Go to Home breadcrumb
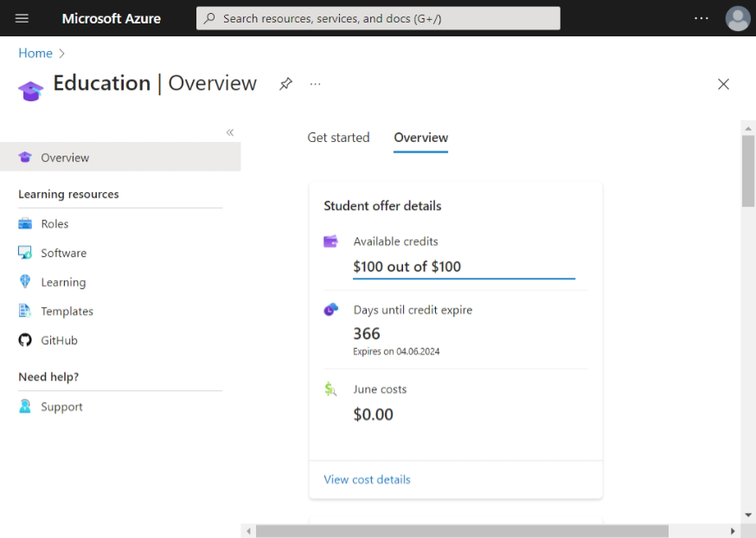756x538 pixels. coord(35,53)
